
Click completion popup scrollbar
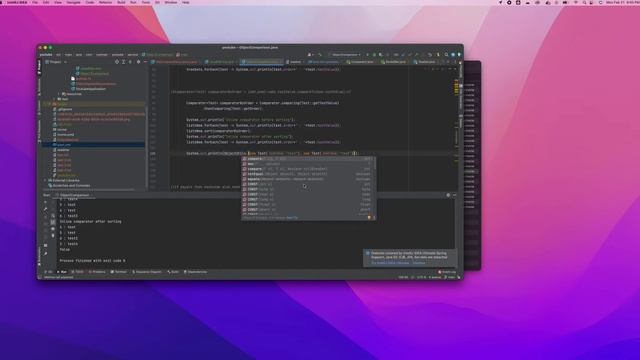pos(374,163)
